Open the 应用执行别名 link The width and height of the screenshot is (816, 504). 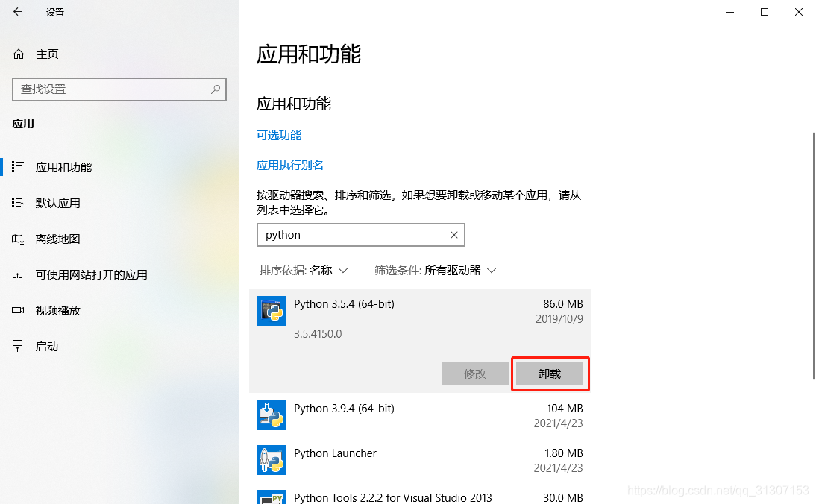[290, 166]
